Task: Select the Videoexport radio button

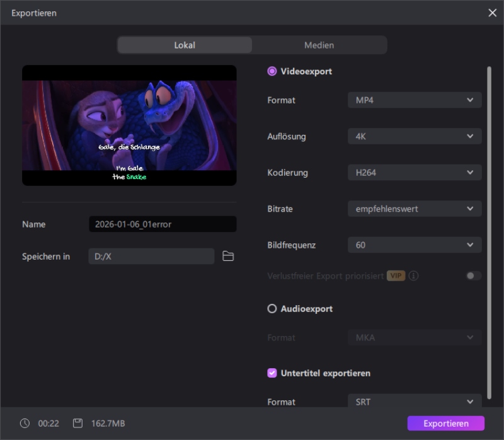Action: click(x=271, y=71)
